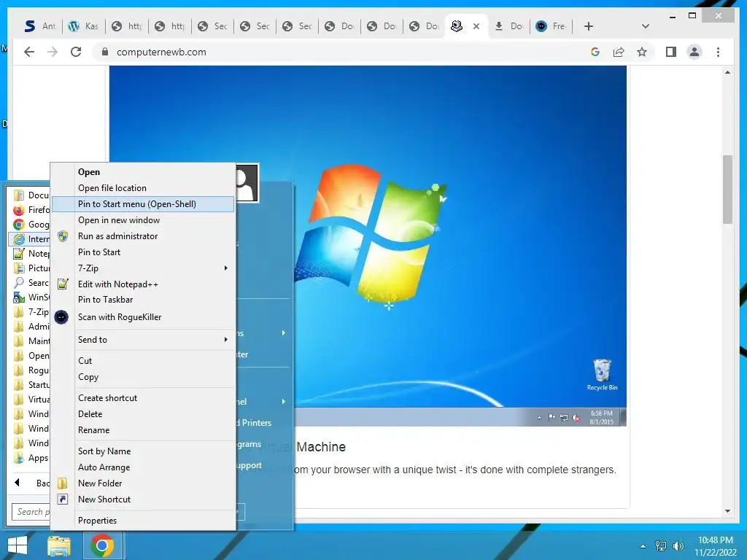Select Pin to Taskbar
The image size is (747, 560).
click(143, 300)
